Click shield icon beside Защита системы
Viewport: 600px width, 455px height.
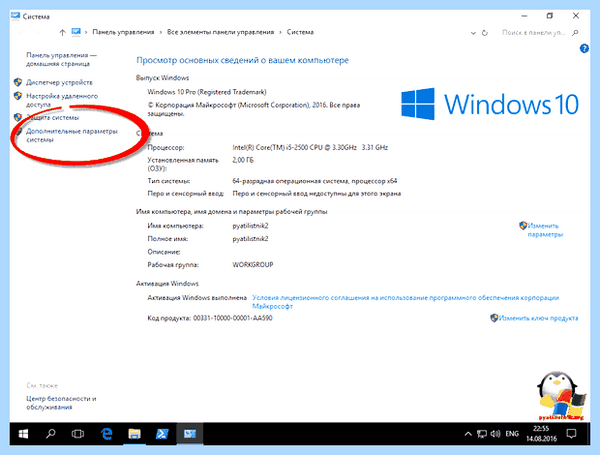[x=18, y=117]
